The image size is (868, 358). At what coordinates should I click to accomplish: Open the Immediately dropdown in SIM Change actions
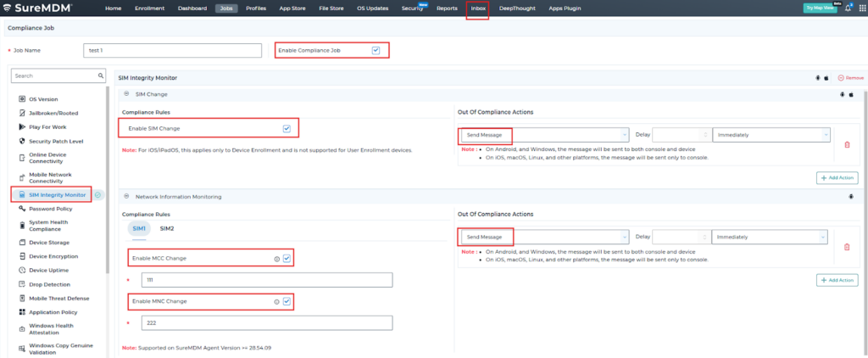point(771,135)
